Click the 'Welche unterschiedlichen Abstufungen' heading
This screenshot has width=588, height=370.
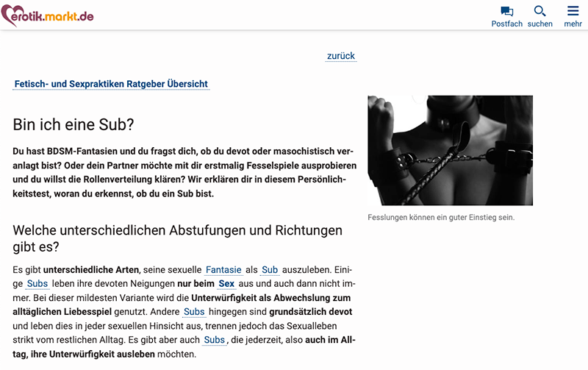pos(177,238)
